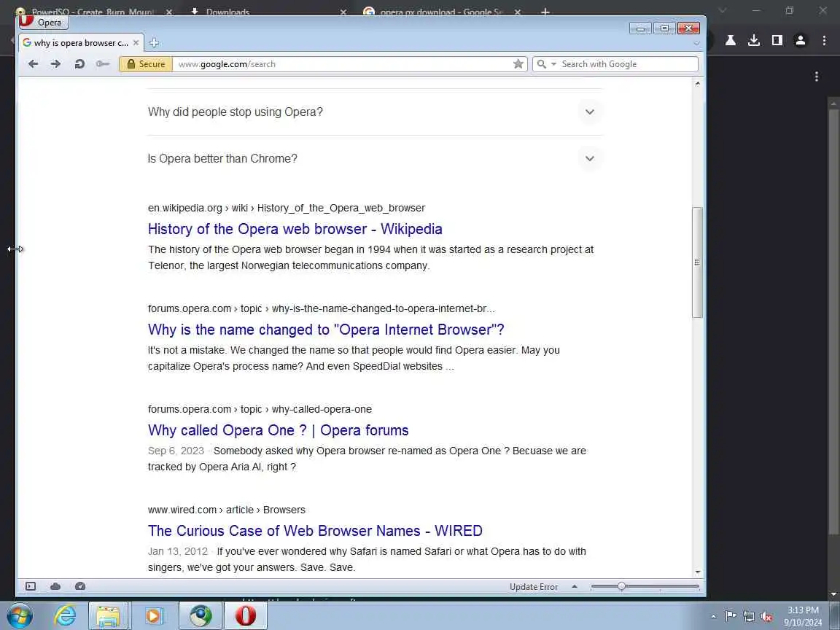The width and height of the screenshot is (840, 630).
Task: Launch Internet Explorer from taskbar
Action: [65, 615]
